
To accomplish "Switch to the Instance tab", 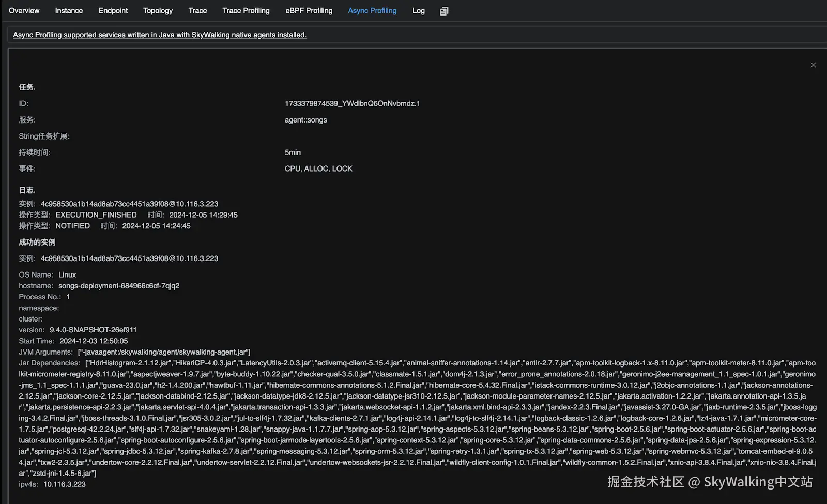I will point(69,10).
